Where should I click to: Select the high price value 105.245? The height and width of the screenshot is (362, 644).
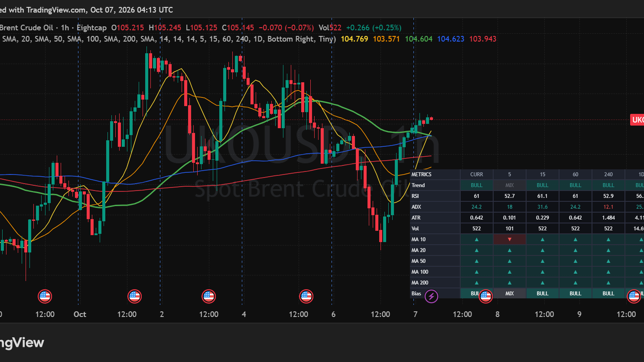(168, 28)
